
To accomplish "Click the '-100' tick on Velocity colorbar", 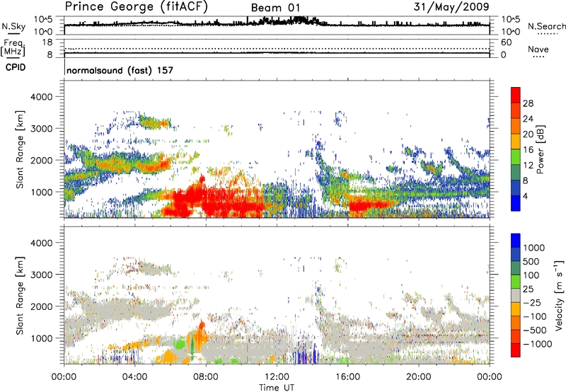I will point(535,316).
